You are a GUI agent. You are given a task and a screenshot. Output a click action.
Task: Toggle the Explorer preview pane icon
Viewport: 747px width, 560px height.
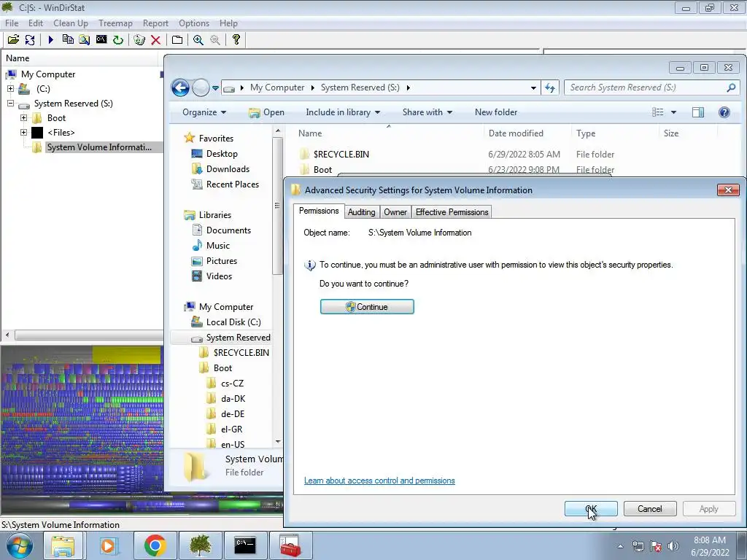[698, 112]
